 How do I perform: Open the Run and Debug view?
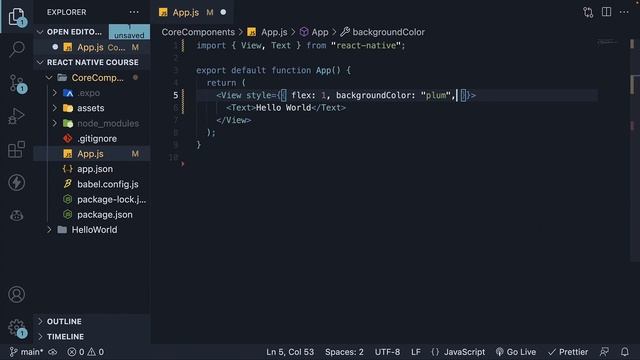[16, 116]
